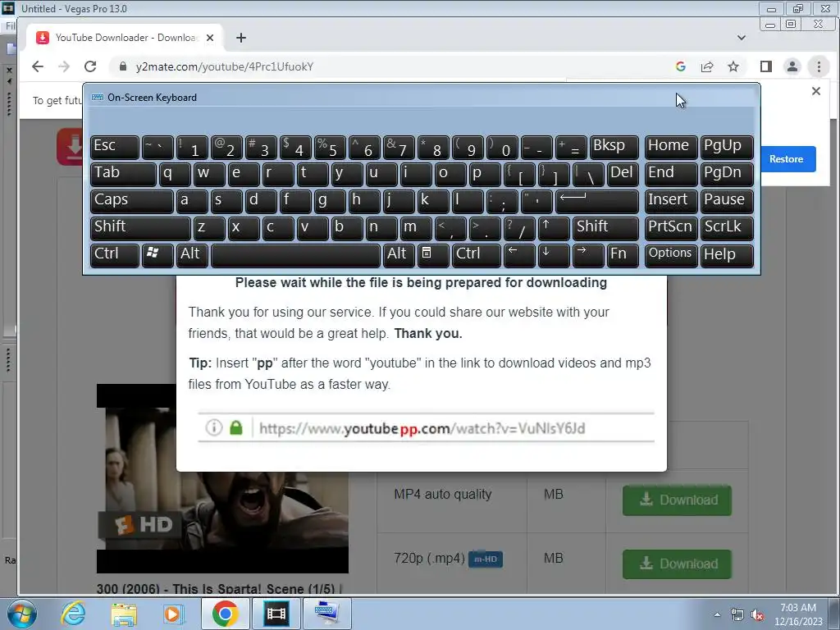Screen dimensions: 840x630
Task: Reload the y2mate page
Action: point(90,66)
